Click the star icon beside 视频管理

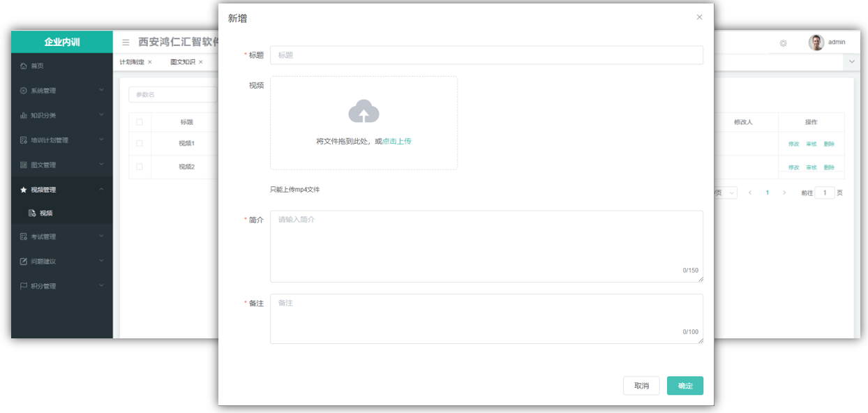pos(24,190)
